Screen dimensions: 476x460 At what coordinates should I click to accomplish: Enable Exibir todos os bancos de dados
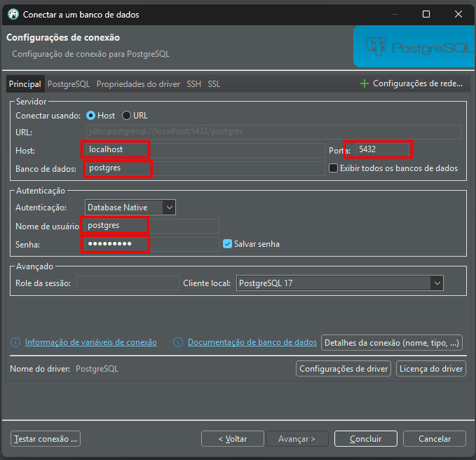click(333, 168)
